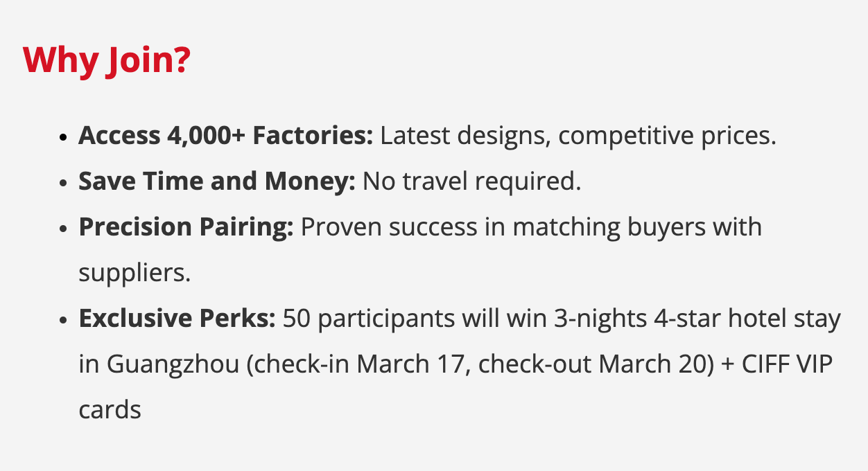Click the text "Latest designs, competitive prices."
The width and height of the screenshot is (868, 471).
coord(578,136)
